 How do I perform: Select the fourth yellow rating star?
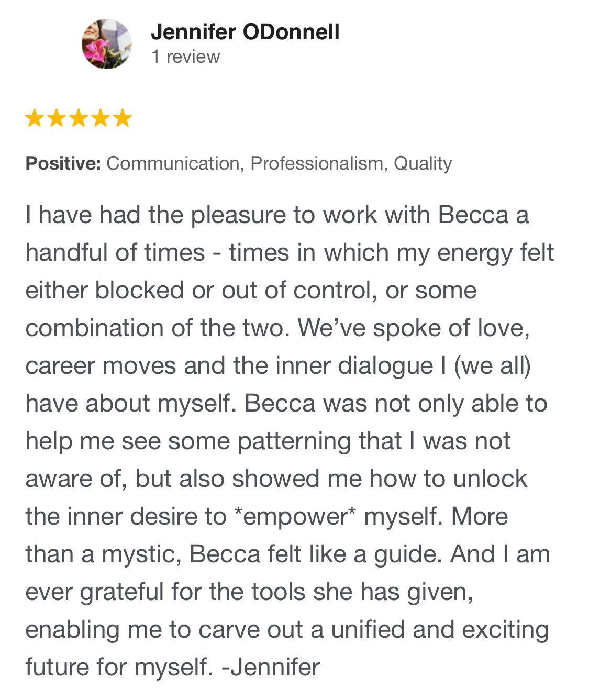[x=100, y=118]
